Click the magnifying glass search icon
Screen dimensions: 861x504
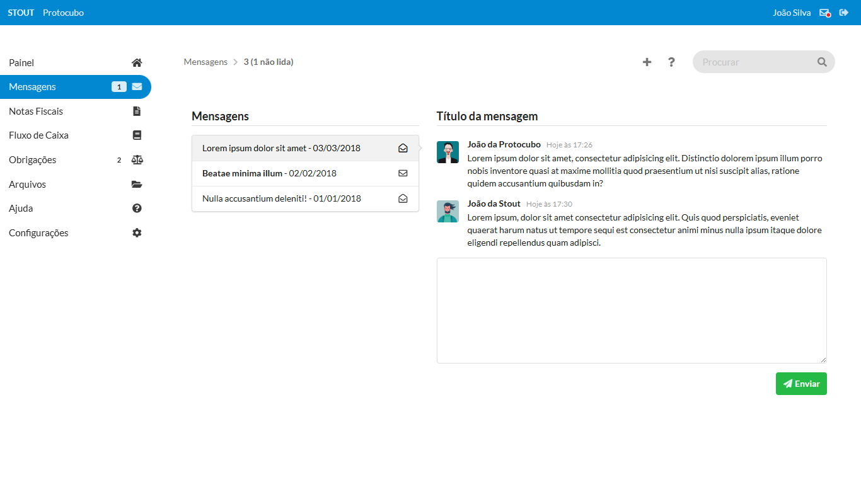coord(822,62)
